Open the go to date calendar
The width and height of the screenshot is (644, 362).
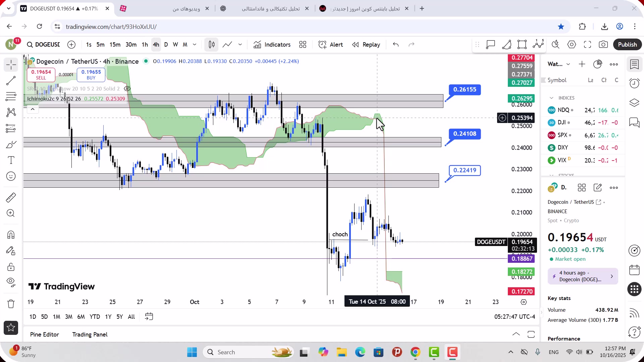coord(149,317)
